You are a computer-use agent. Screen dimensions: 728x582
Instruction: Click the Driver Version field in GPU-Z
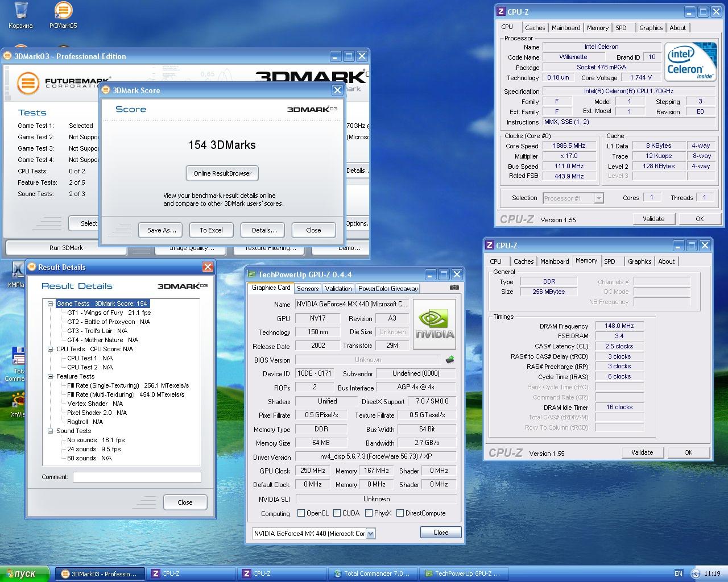coord(376,456)
